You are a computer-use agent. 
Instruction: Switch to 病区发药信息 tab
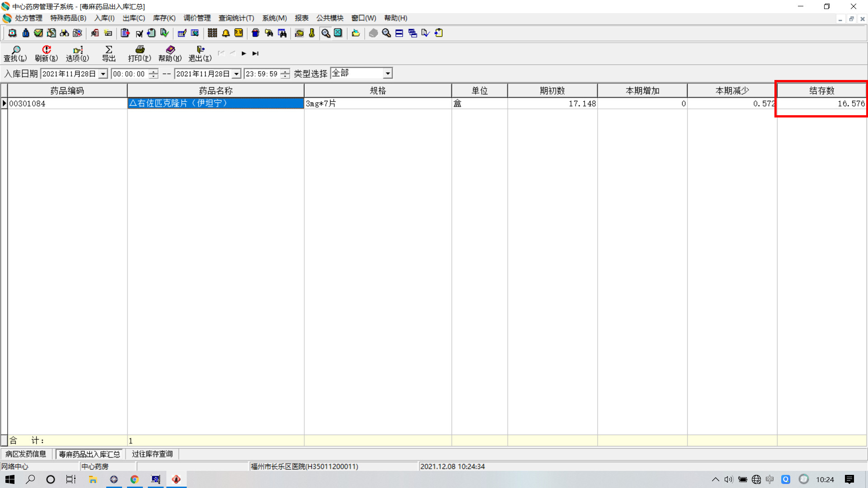tap(26, 454)
